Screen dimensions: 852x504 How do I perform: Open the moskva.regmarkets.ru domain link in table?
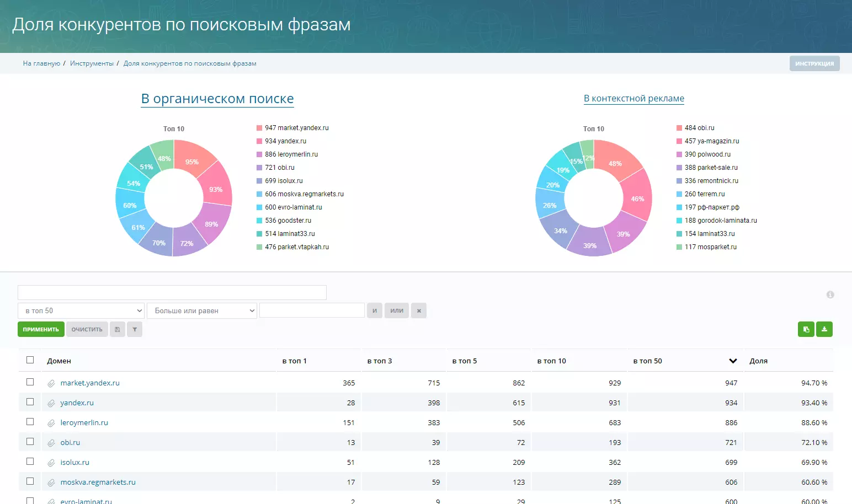[98, 482]
